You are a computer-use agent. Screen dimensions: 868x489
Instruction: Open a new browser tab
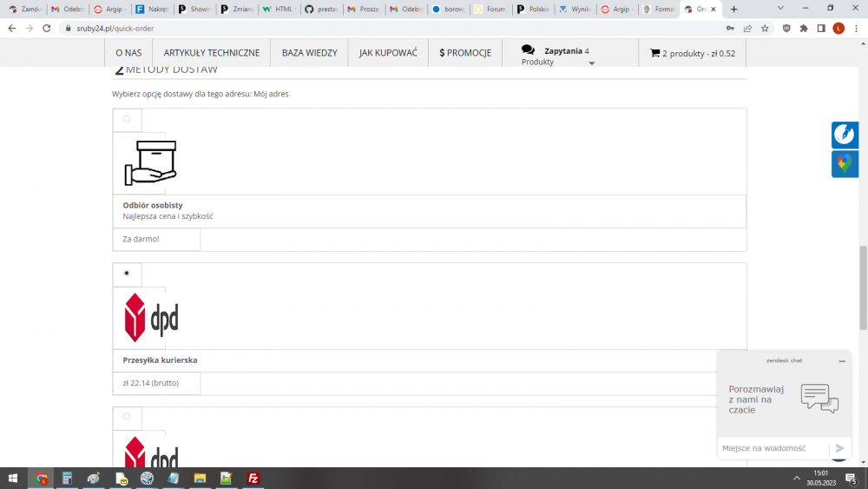pyautogui.click(x=734, y=9)
